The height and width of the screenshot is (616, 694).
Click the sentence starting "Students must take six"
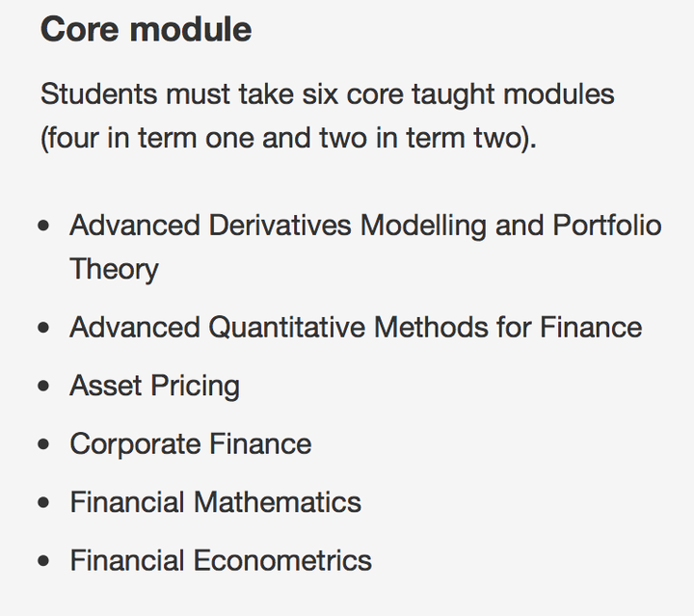coord(327,116)
